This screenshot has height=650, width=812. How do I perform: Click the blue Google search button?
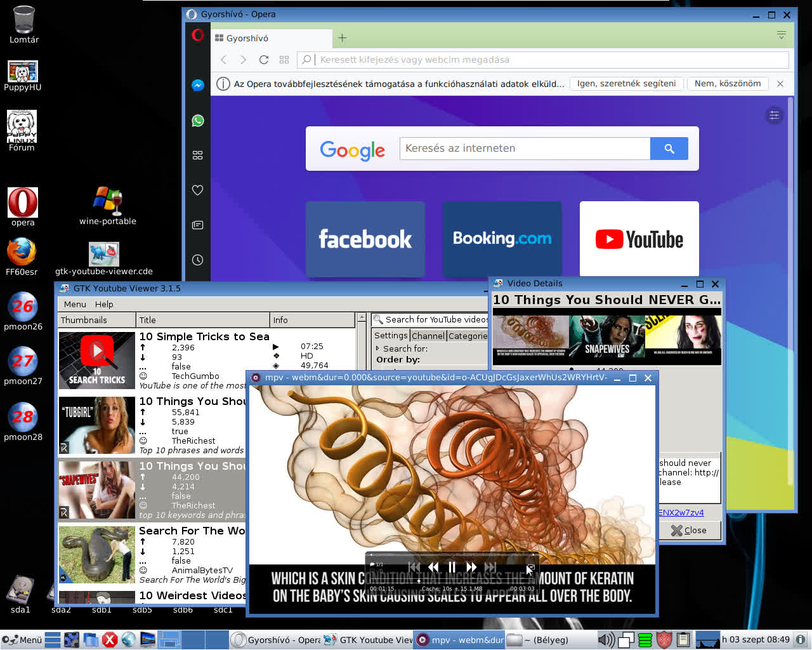coord(669,149)
